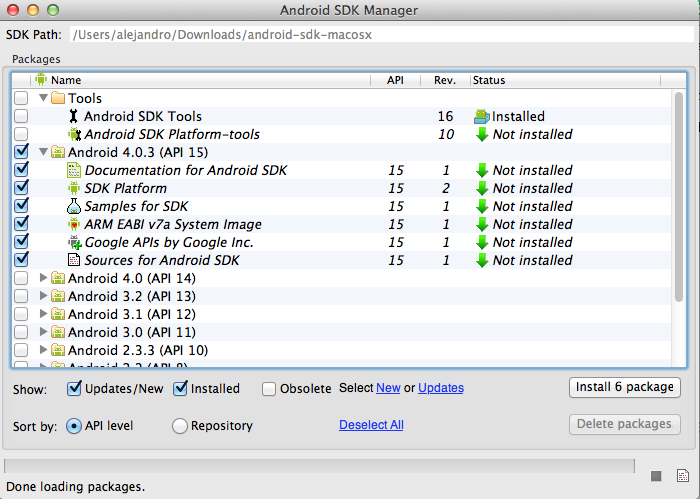Click the Android 3.2 (API 13) package icon

pos(58,296)
